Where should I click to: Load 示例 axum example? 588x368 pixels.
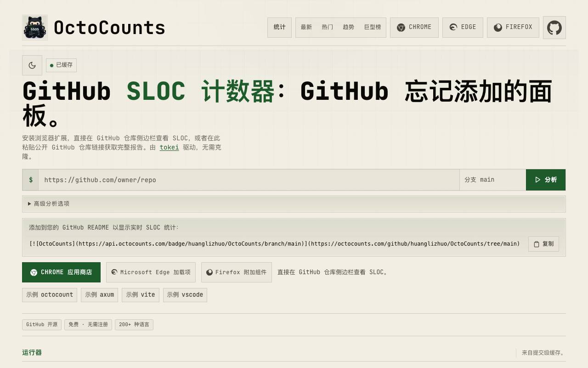(100, 295)
